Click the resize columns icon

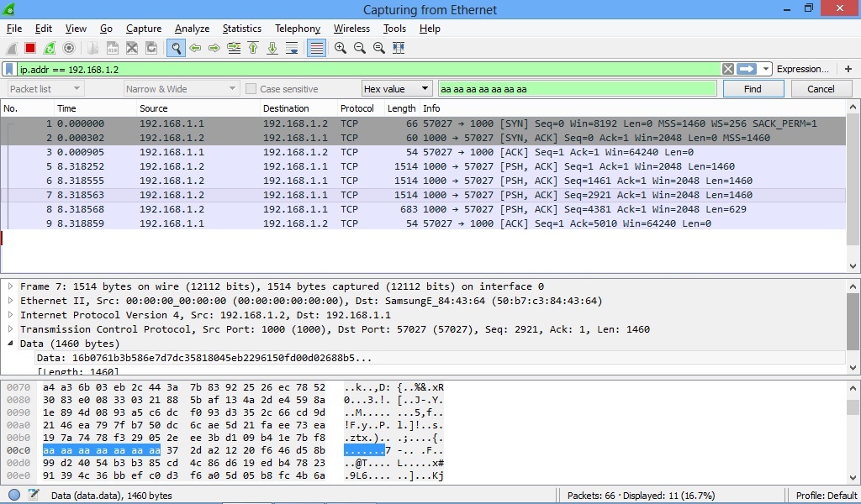coord(399,48)
